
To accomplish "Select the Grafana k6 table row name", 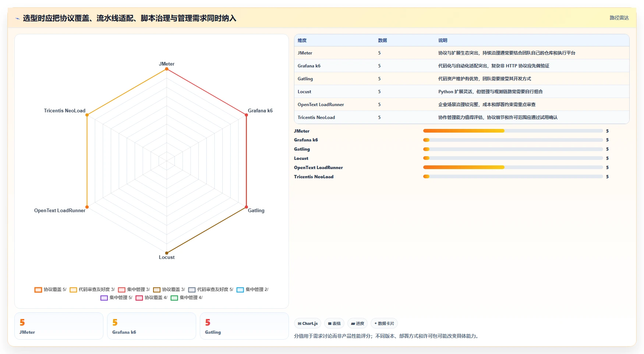I will pyautogui.click(x=309, y=66).
